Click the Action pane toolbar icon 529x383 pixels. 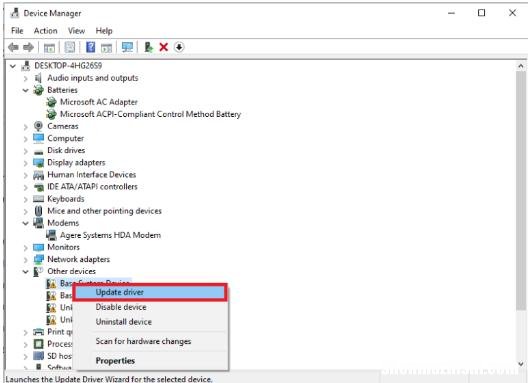click(x=107, y=48)
